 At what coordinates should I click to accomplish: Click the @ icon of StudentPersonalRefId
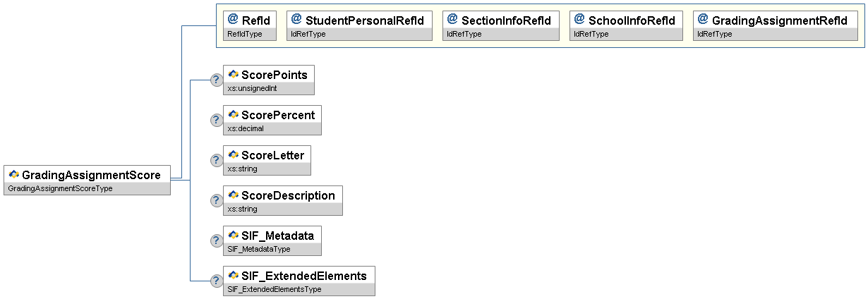296,20
